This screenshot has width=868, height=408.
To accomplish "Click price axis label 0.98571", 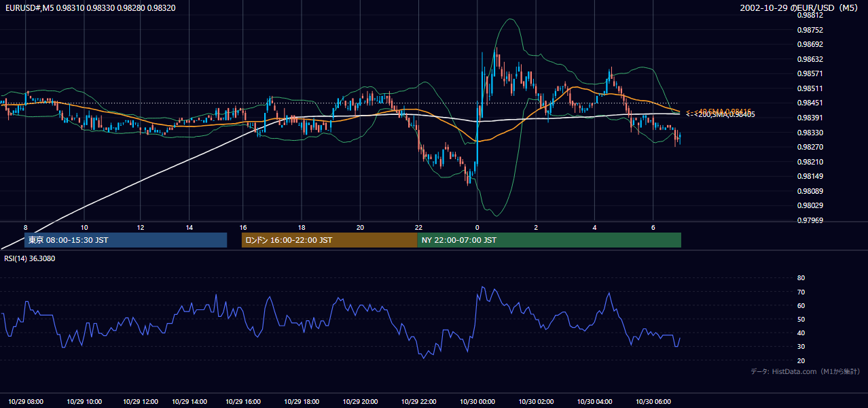I will tap(810, 73).
